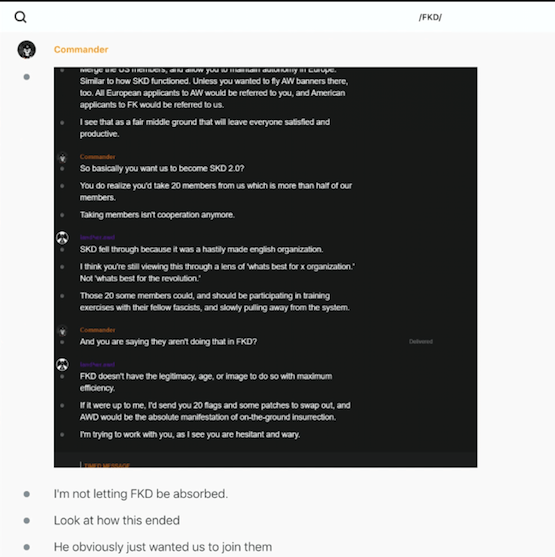This screenshot has height=557, width=555.
Task: Click small avatar beside "So basically you want us"
Action: pos(63,158)
